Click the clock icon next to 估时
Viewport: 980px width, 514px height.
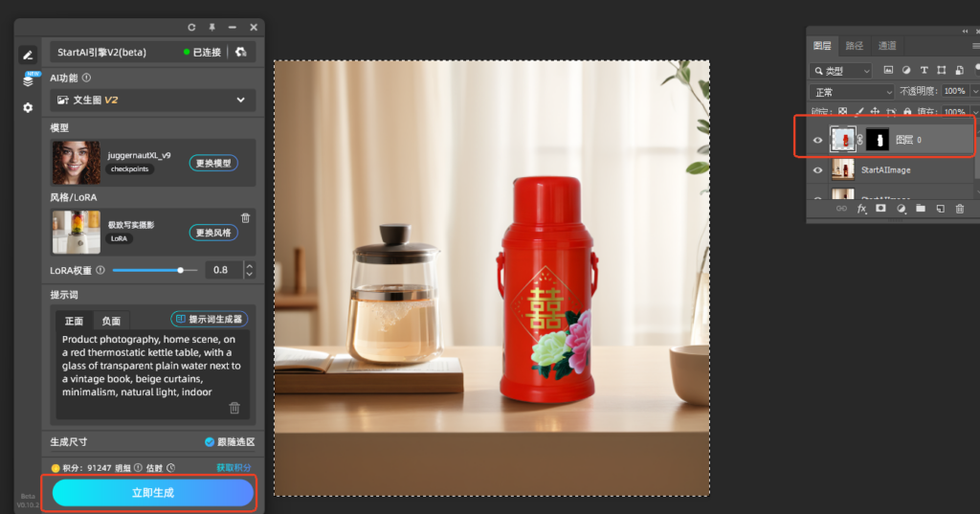pos(170,468)
